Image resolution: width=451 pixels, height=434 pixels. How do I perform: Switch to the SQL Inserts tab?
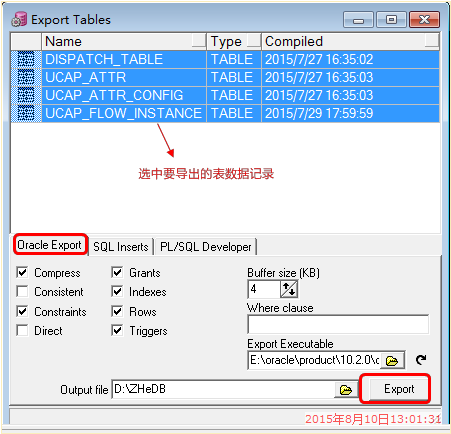tap(121, 247)
